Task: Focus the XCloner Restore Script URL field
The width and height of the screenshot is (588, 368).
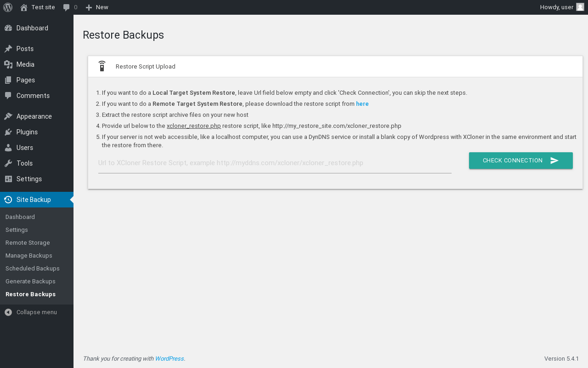Action: coord(275,163)
